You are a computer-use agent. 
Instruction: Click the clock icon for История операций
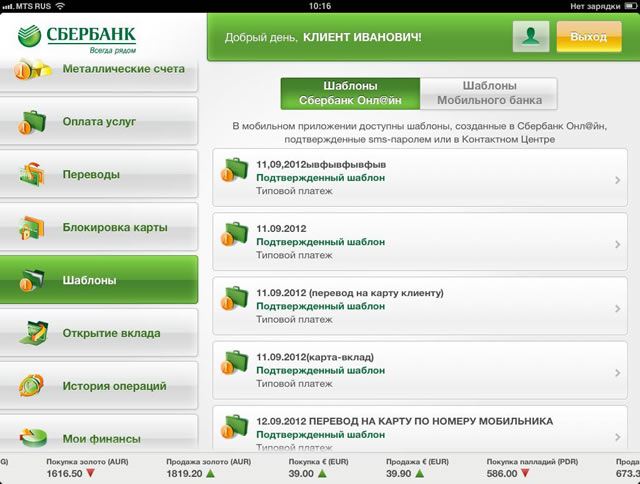tap(31, 386)
